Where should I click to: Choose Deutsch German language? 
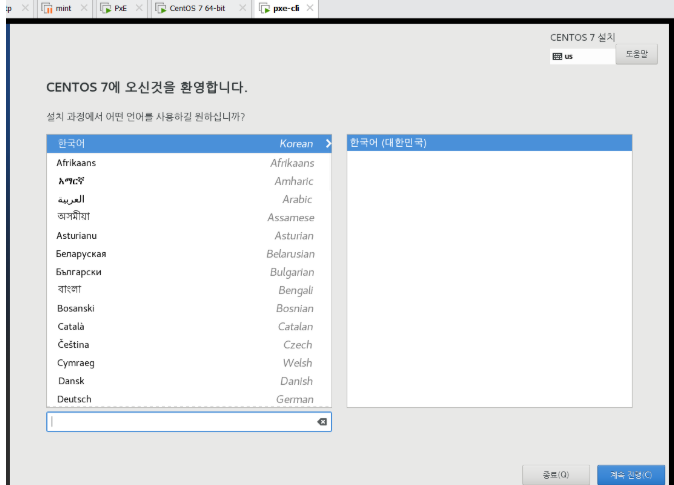(x=189, y=399)
